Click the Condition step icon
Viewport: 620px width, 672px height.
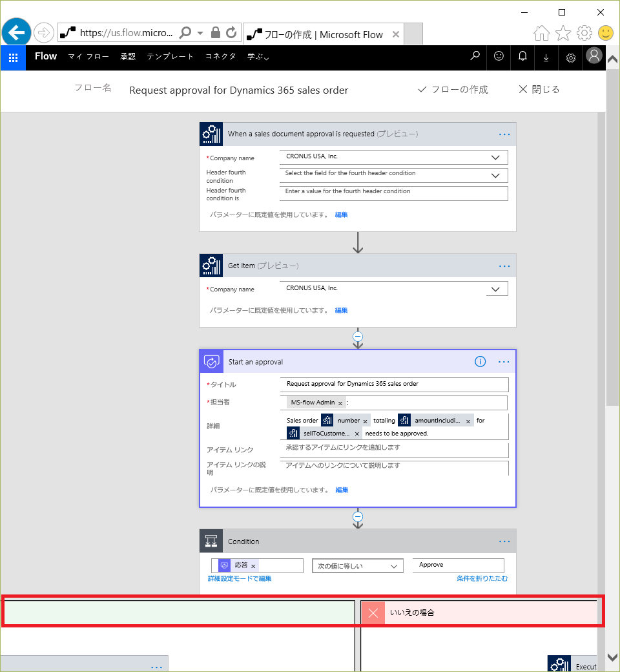[211, 541]
